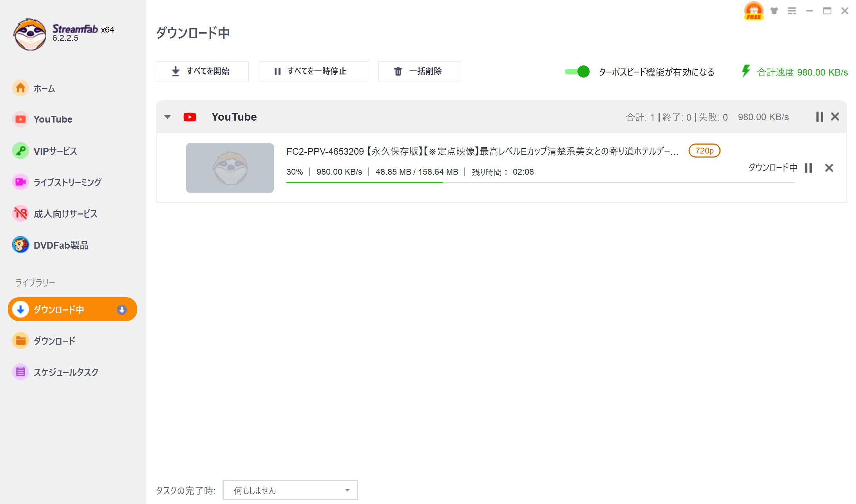Switch to the ダウンロード library tab
The image size is (856, 504).
click(x=54, y=341)
